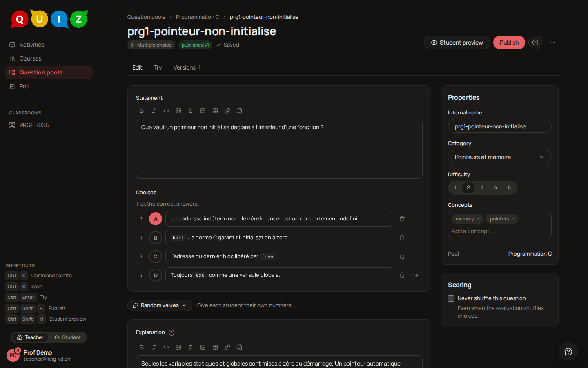Open the help chat bubble icon

point(568,352)
